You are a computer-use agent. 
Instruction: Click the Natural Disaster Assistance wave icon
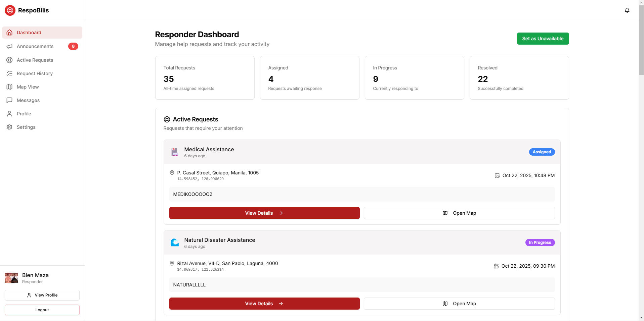point(175,243)
